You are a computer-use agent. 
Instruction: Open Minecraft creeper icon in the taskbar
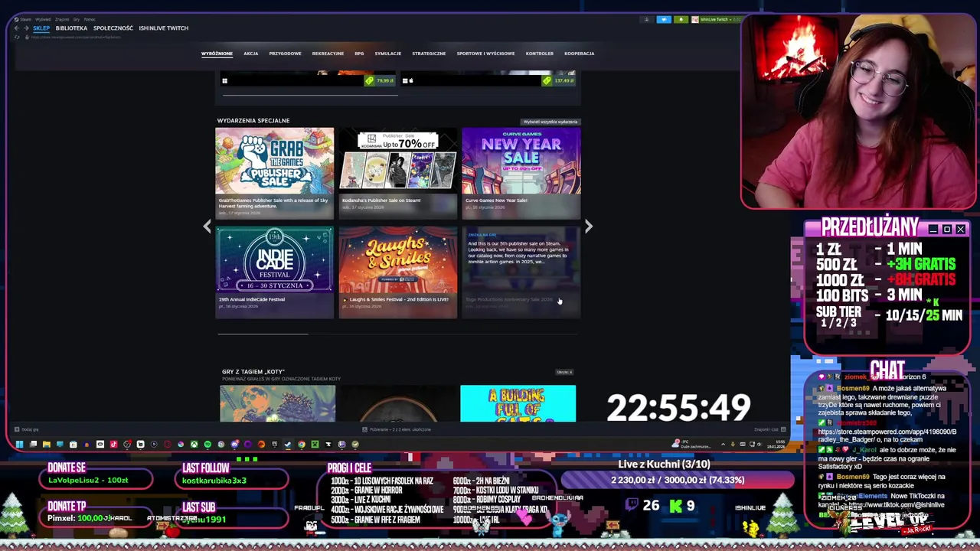315,444
